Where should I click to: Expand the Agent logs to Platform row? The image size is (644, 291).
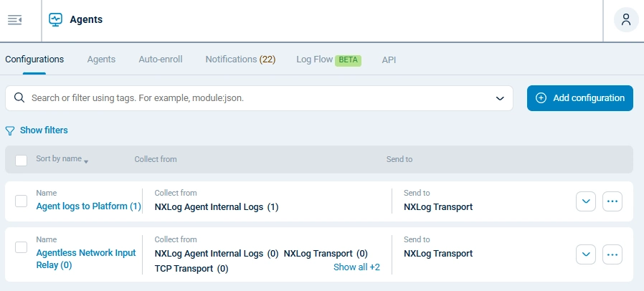[x=586, y=201]
